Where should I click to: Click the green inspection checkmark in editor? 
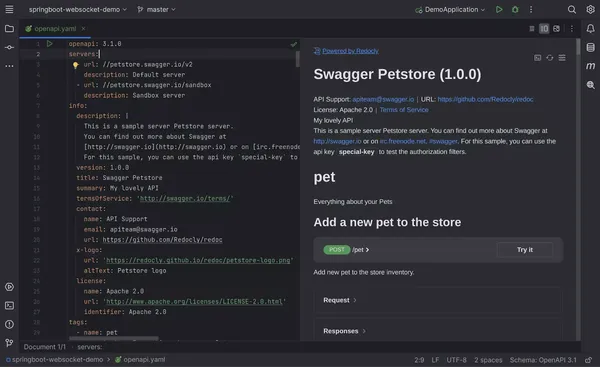(293, 44)
